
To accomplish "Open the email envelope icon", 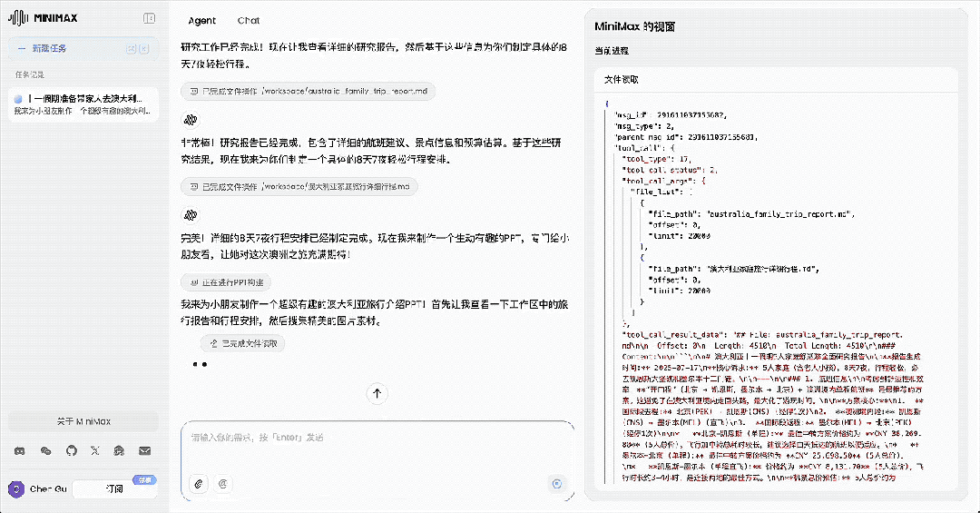I will [144, 450].
